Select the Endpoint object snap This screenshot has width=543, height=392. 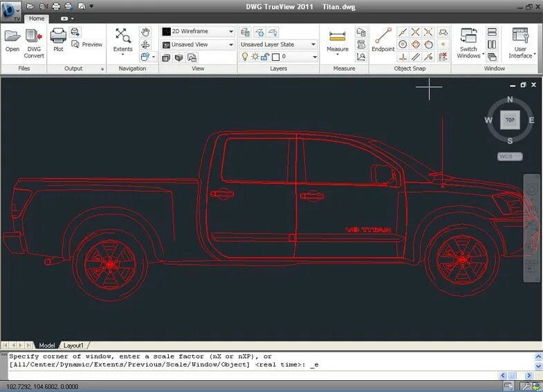click(383, 40)
